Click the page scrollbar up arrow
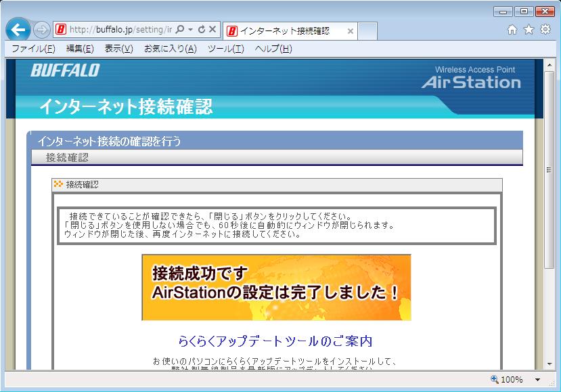This screenshot has height=392, width=561. click(x=549, y=65)
